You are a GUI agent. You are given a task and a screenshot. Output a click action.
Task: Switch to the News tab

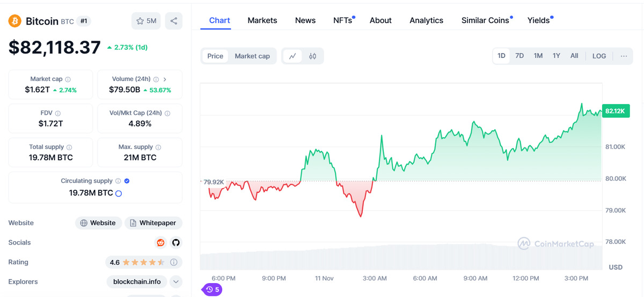point(305,20)
